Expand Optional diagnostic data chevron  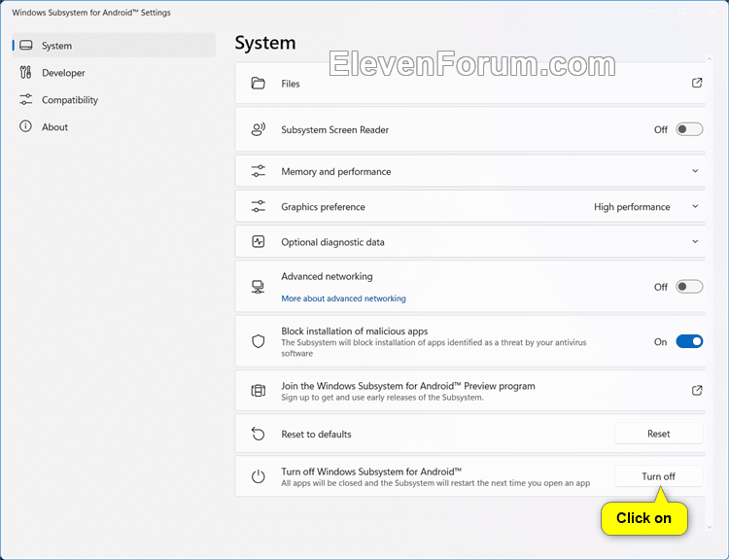coord(695,241)
